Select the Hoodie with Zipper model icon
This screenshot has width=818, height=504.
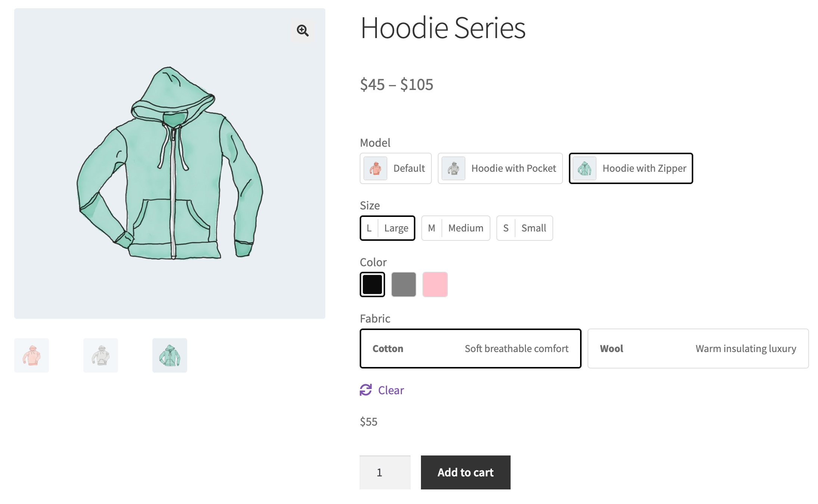(x=584, y=168)
